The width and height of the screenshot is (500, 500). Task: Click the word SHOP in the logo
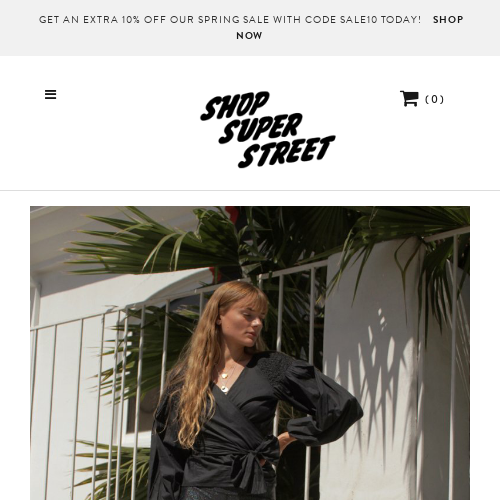(235, 105)
